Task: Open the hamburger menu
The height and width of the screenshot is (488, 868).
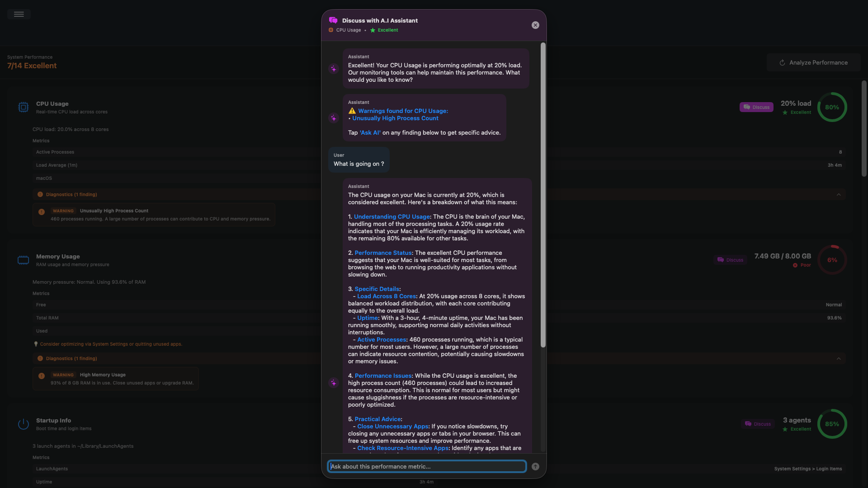Action: tap(19, 14)
